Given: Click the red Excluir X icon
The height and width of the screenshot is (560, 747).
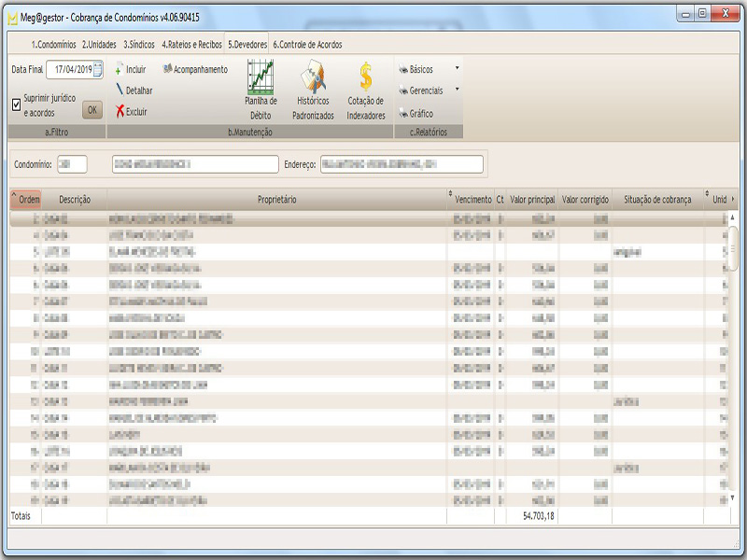Looking at the screenshot, I should [x=119, y=111].
